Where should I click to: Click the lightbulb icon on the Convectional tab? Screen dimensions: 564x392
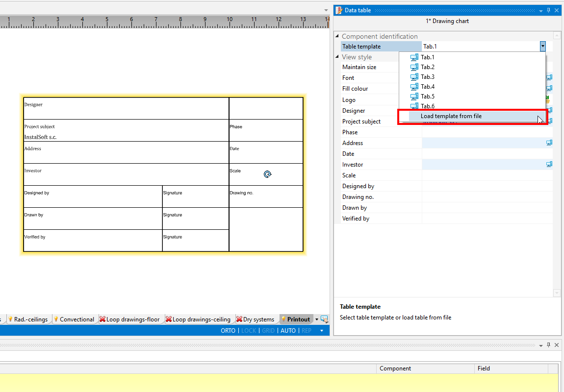tap(56, 319)
